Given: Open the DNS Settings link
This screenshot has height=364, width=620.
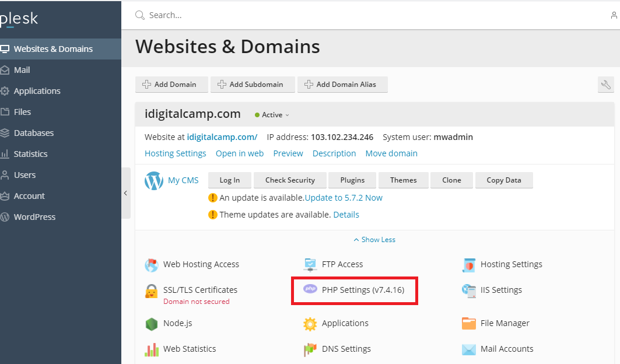Looking at the screenshot, I should click(x=346, y=349).
